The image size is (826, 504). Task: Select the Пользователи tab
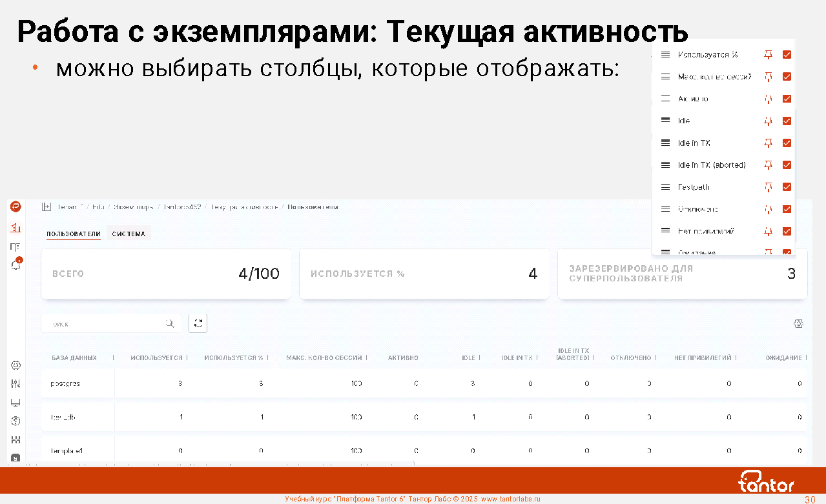[73, 234]
